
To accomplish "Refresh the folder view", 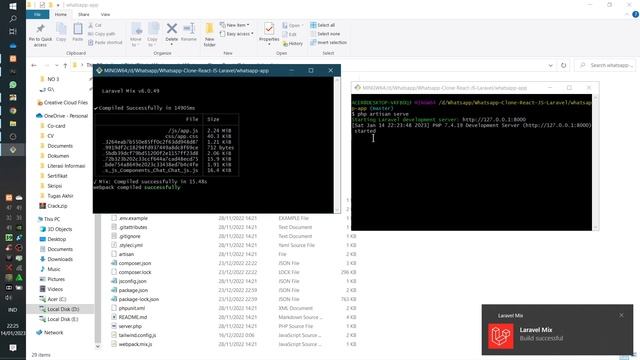I will pos(564,65).
